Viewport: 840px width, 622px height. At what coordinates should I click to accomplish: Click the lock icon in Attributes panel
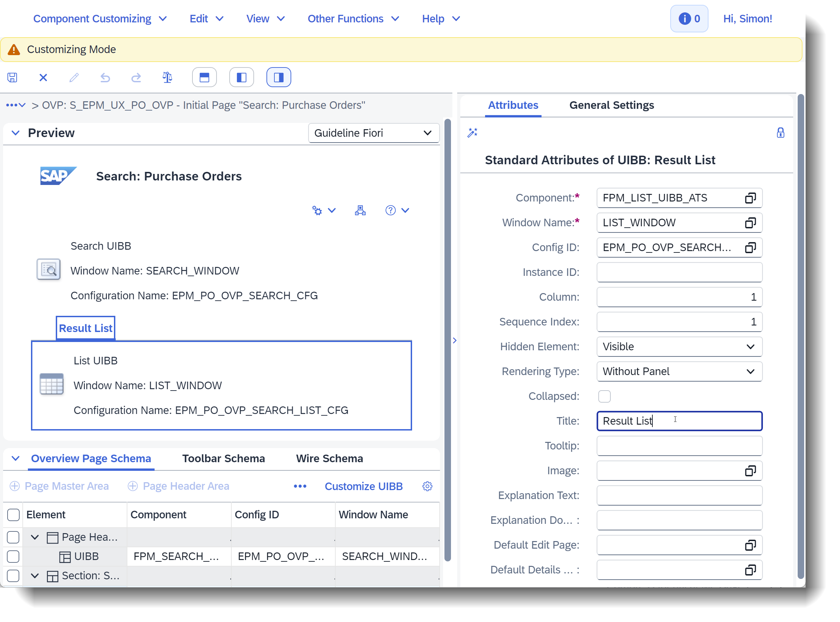click(780, 133)
